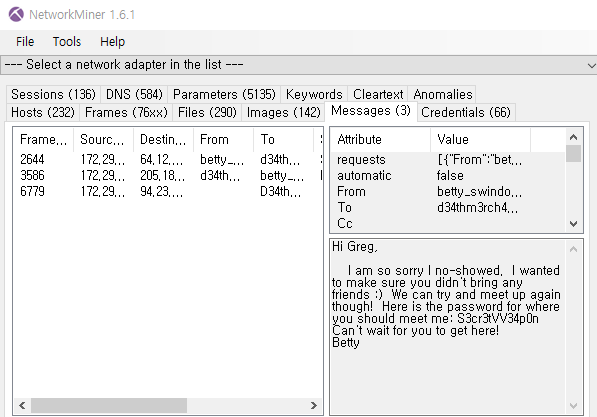Screen dimensions: 597x417
Task: Sort messages by To column header
Action: pos(284,139)
